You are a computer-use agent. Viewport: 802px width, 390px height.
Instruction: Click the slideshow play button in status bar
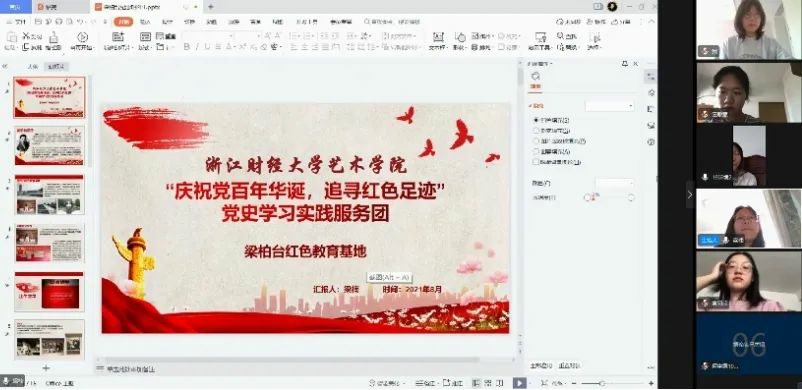[x=519, y=383]
